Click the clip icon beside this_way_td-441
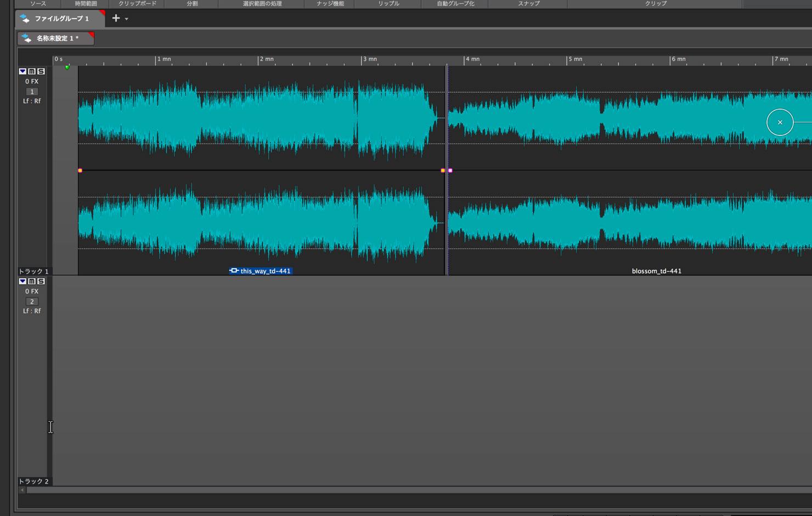 (234, 271)
